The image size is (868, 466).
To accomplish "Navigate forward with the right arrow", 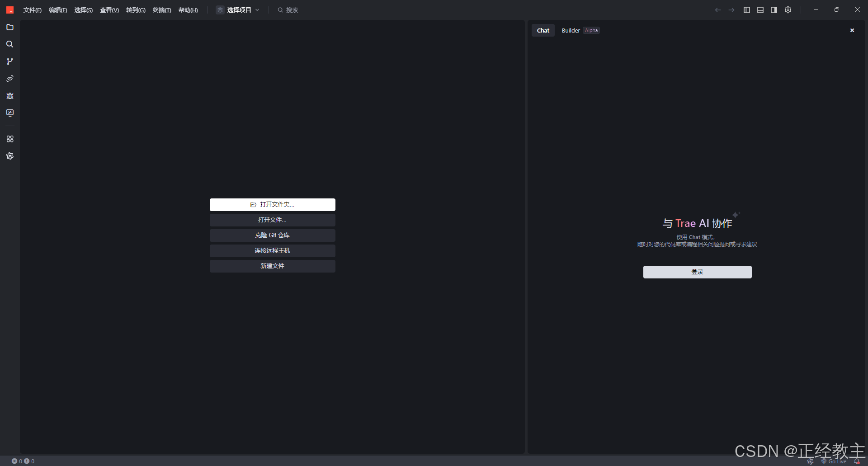I will [731, 10].
